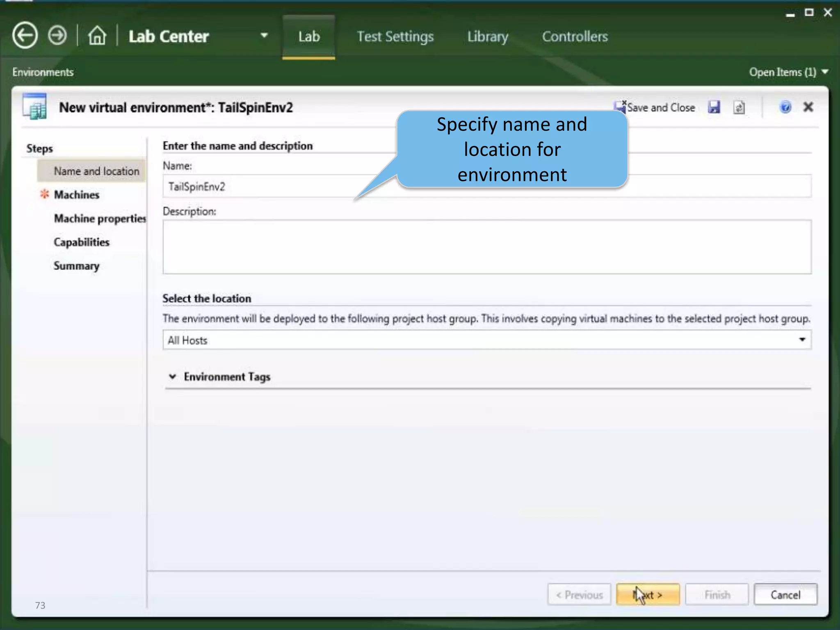Switch to the Library tab
840x630 pixels.
tap(487, 37)
